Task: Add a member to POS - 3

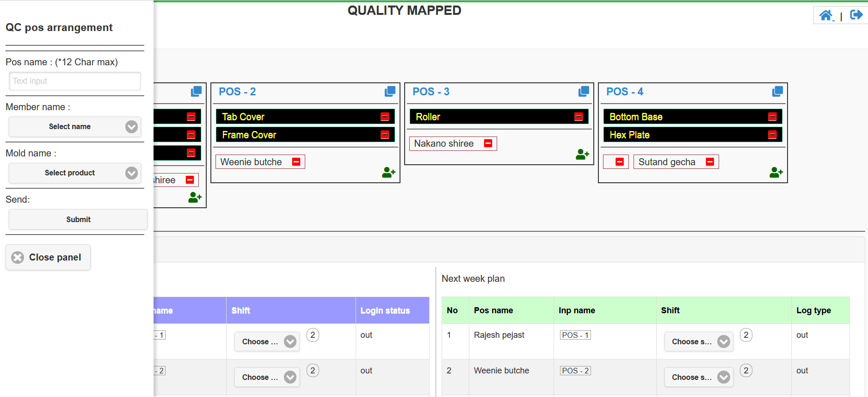Action: 582,155
